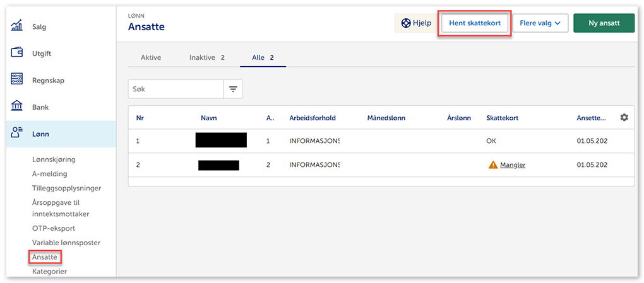Select the Alle tab

click(263, 57)
